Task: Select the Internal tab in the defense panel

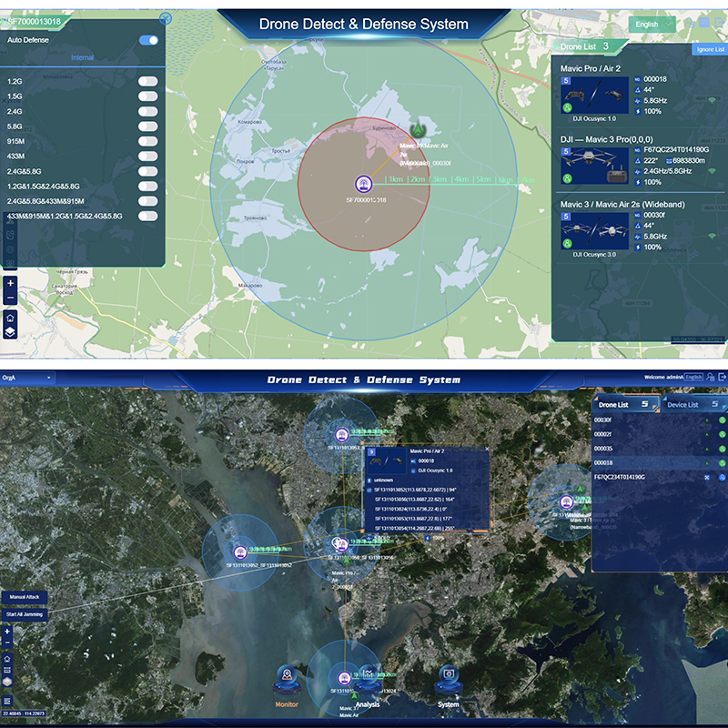Action: pyautogui.click(x=82, y=57)
